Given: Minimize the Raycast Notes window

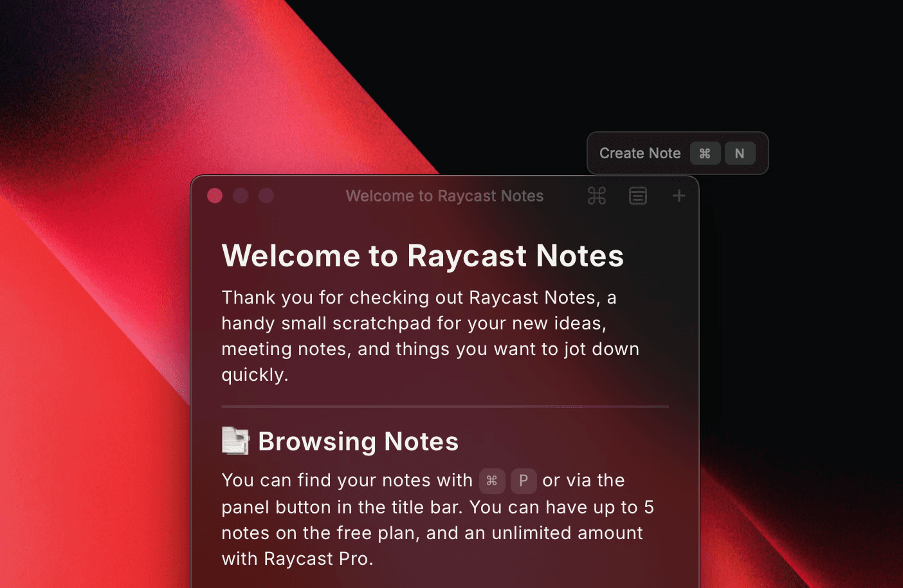Looking at the screenshot, I should coord(241,196).
